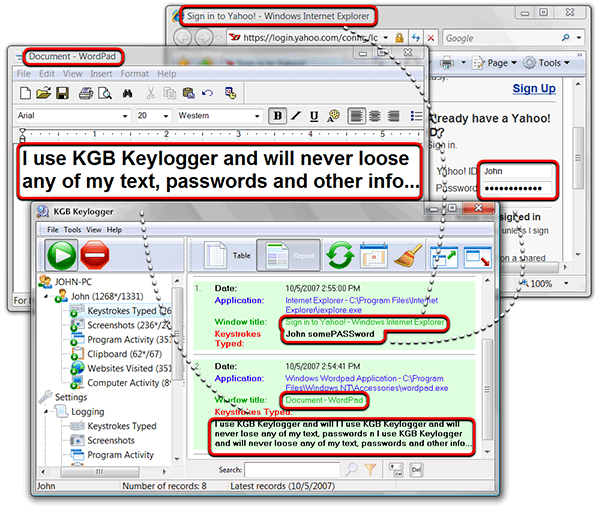Click the Print icon in WordPad toolbar
This screenshot has height=506, width=599.
coord(86,93)
